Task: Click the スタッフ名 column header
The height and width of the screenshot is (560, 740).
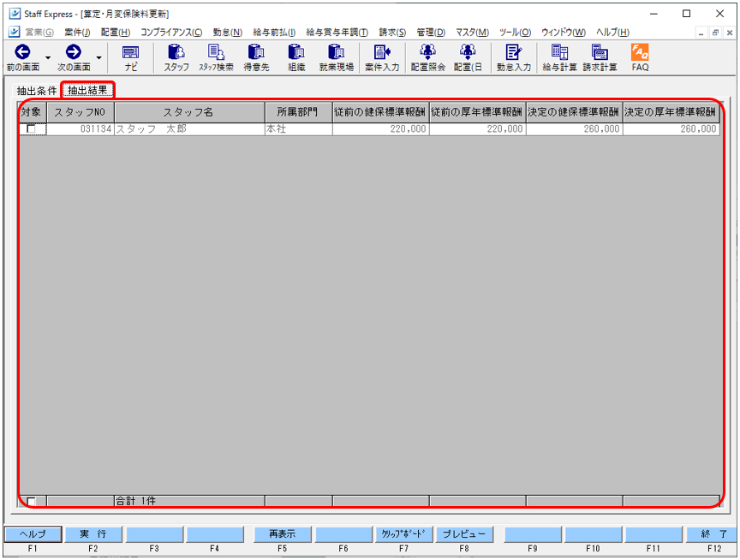Action: pos(189,112)
